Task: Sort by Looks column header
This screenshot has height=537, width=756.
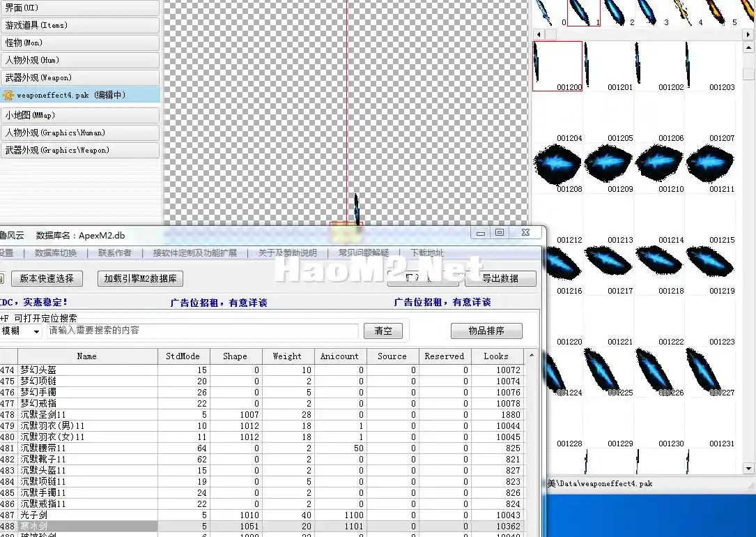Action: click(x=497, y=356)
